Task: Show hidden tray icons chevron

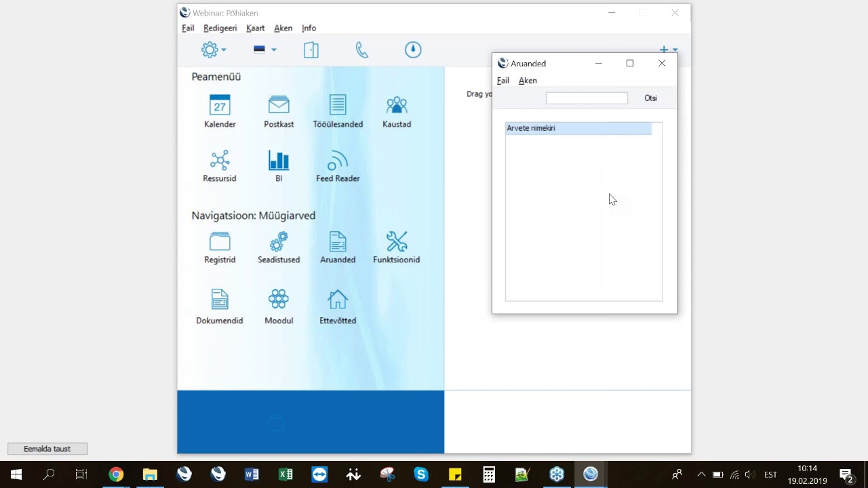Action: [701, 474]
